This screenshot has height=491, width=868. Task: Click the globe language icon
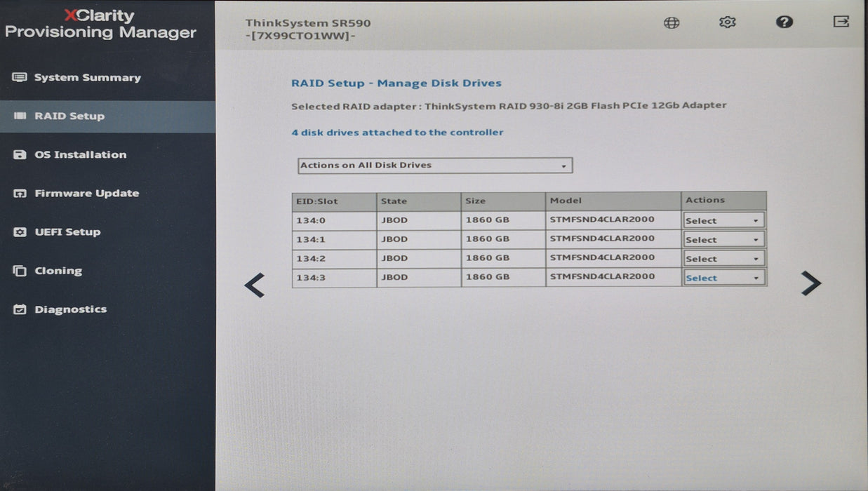672,22
